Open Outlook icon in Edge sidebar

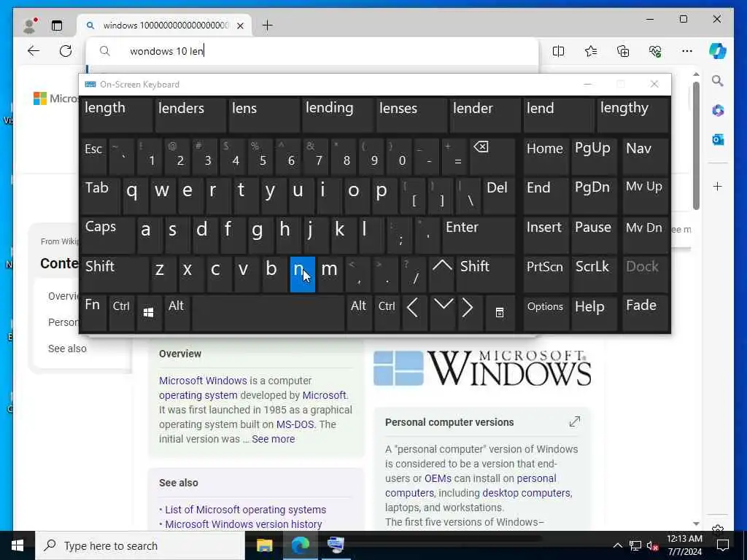coord(718,139)
